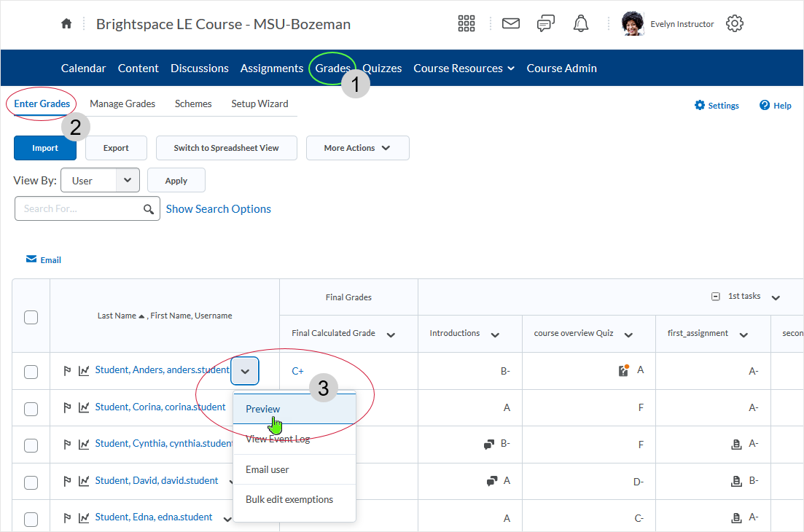Click the flag icon for Corina

(67, 407)
